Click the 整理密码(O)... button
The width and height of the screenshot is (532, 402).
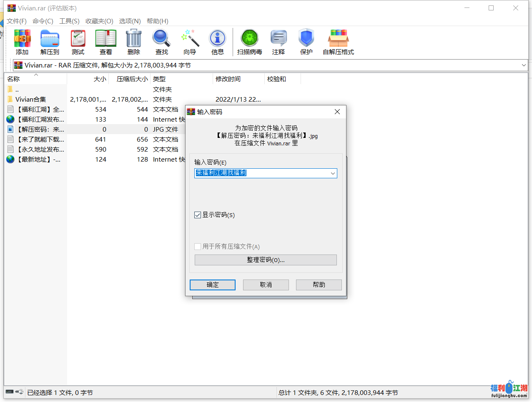(x=266, y=260)
